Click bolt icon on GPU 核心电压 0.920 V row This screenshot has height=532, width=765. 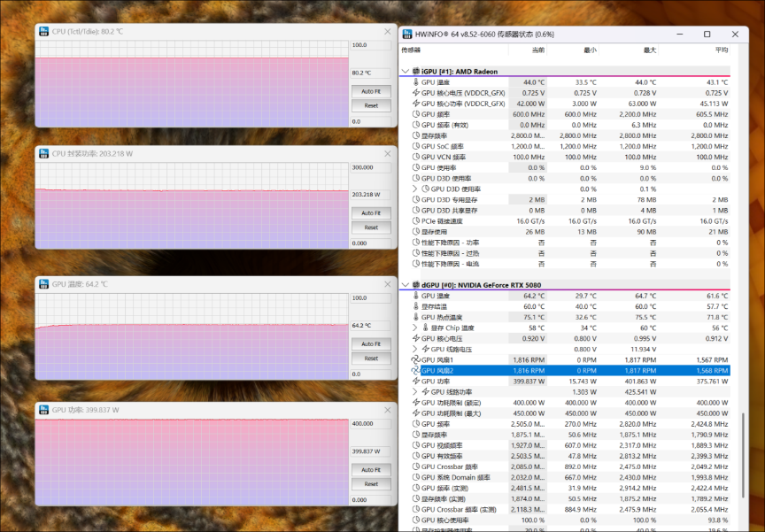click(x=416, y=338)
